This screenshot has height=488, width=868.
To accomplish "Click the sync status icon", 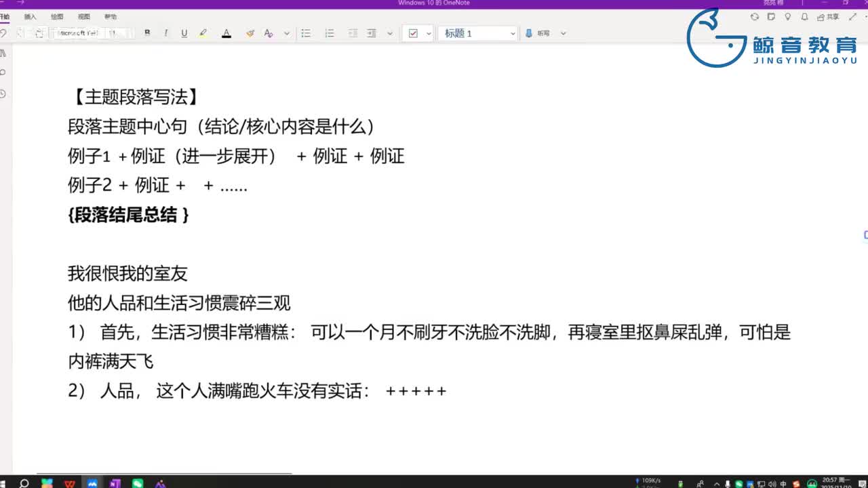I will pyautogui.click(x=755, y=17).
